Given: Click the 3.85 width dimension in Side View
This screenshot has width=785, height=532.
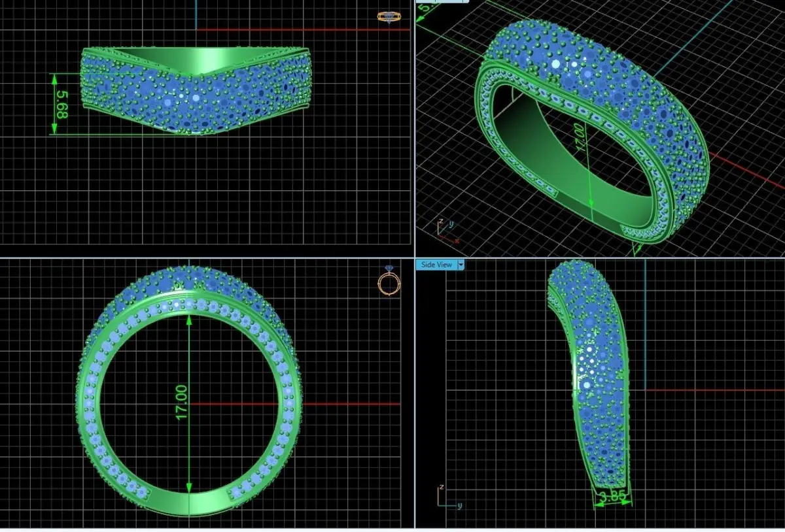Looking at the screenshot, I should click(614, 497).
